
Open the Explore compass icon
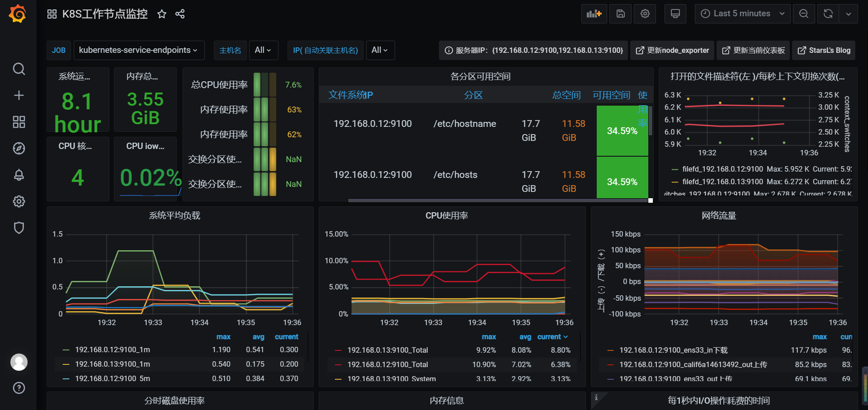19,148
